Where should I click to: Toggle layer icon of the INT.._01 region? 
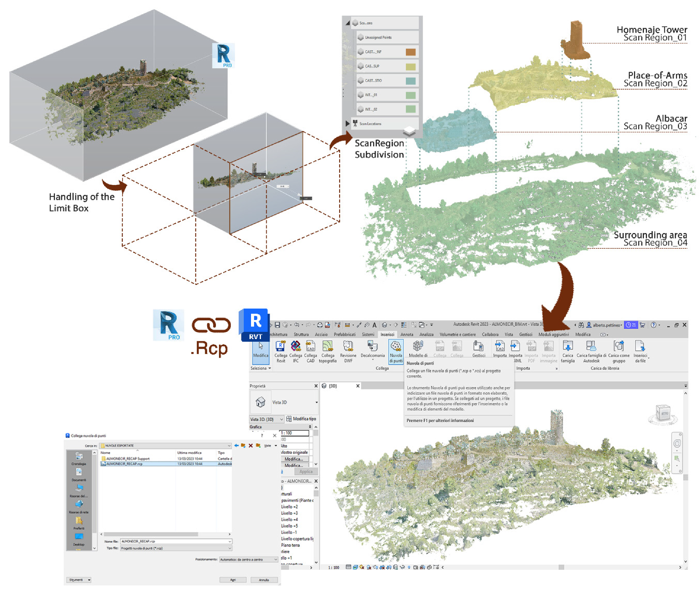pyautogui.click(x=361, y=95)
